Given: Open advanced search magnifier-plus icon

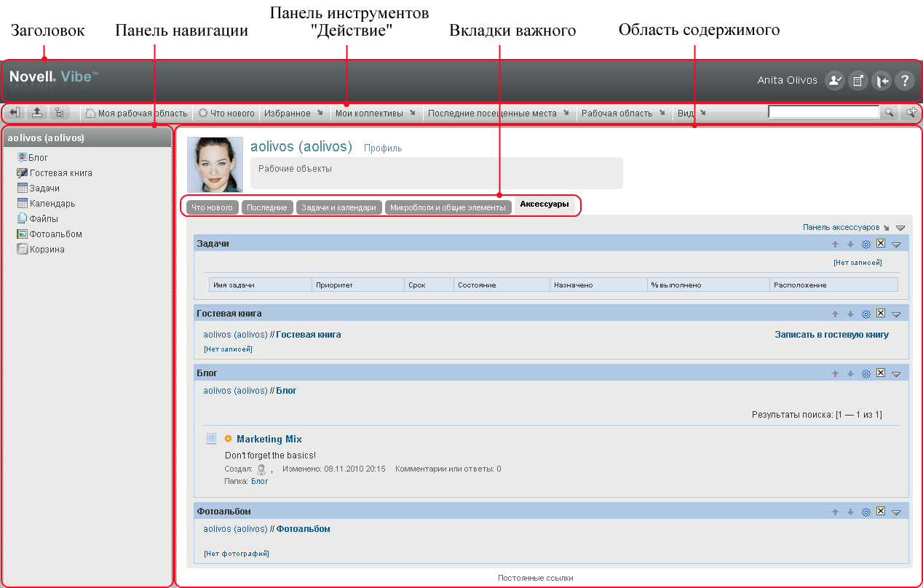Looking at the screenshot, I should tap(911, 113).
